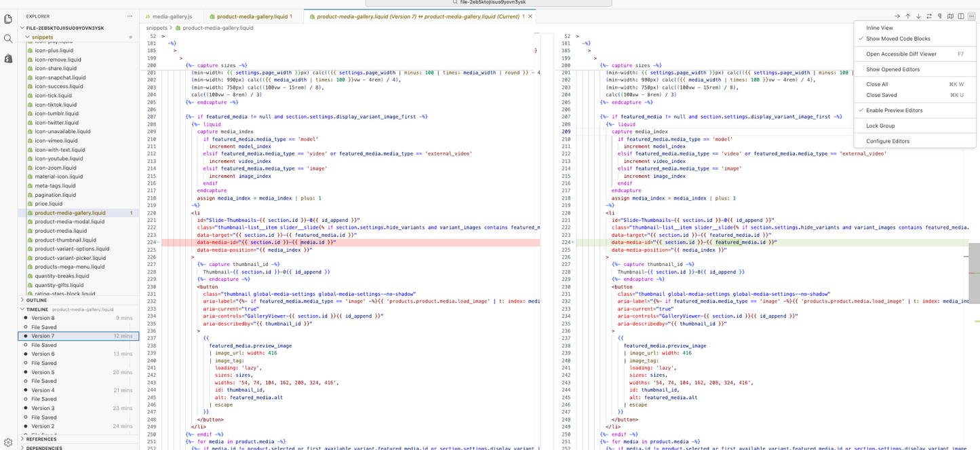Split editor right icon
980x450 pixels.
(x=961, y=16)
